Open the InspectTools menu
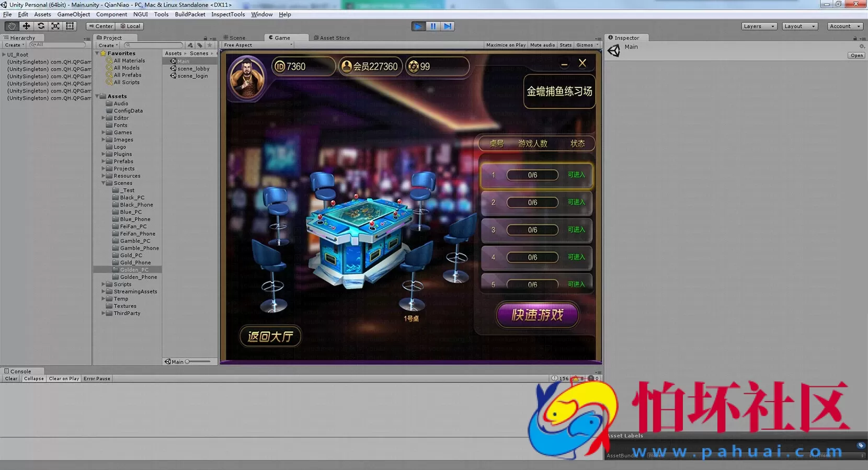 (228, 14)
